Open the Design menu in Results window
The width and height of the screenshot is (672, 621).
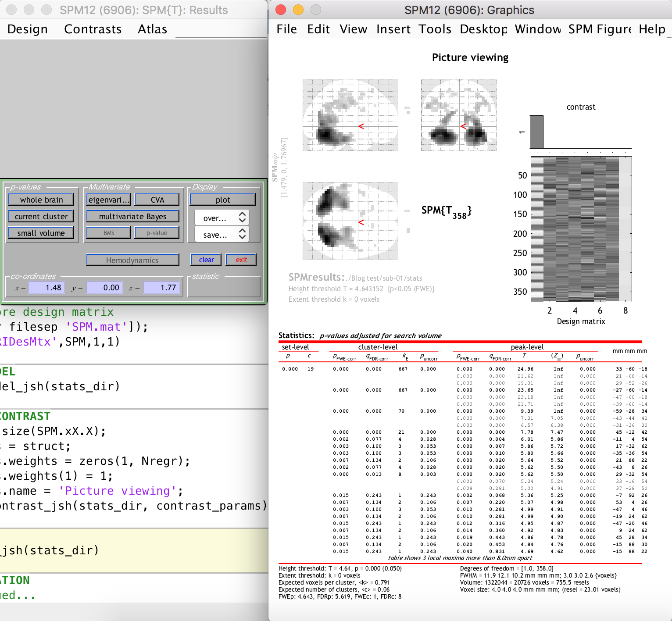(27, 29)
